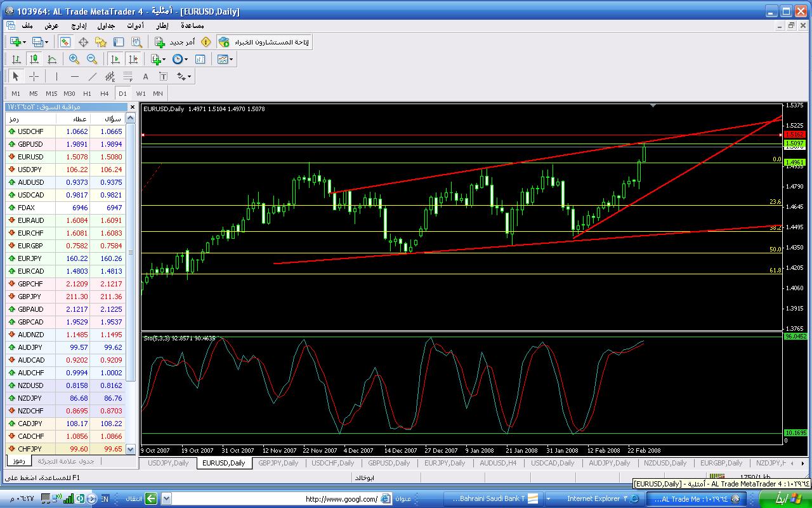Select the vertical line drawing tool
This screenshot has width=812, height=508.
56,76
